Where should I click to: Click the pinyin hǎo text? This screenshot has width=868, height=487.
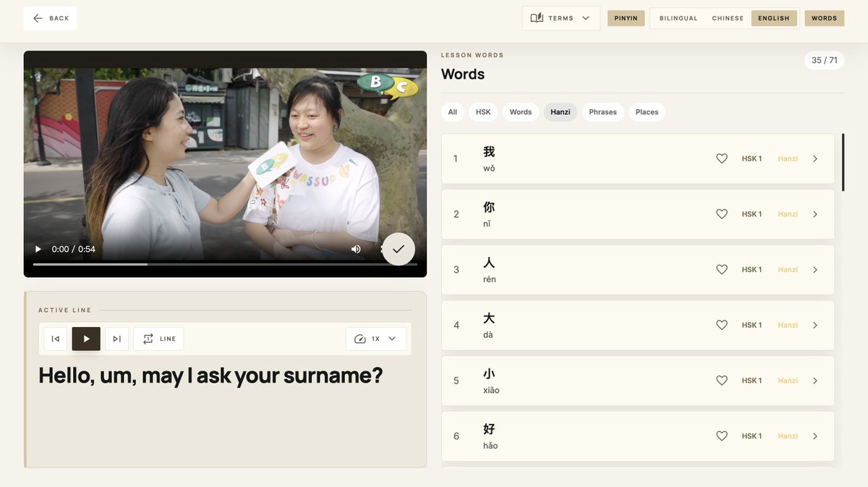[x=490, y=446]
